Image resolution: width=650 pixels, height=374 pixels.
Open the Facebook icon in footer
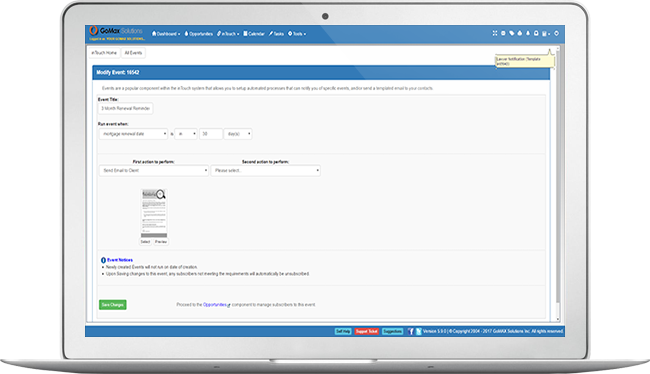[x=411, y=331]
